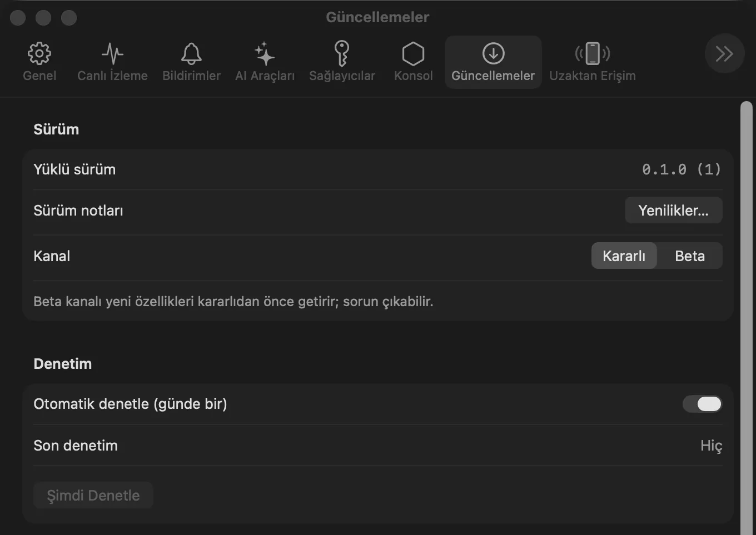
Task: Click the window zoom button in the title bar
Action: [69, 18]
